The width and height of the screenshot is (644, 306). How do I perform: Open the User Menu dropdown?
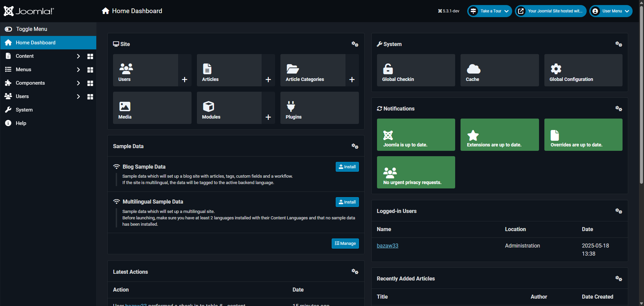(x=610, y=11)
